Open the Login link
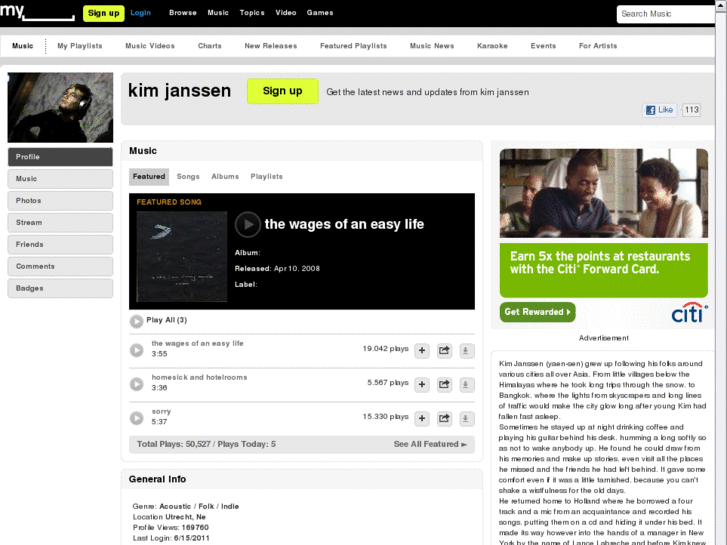Image resolution: width=727 pixels, height=545 pixels. pyautogui.click(x=140, y=13)
